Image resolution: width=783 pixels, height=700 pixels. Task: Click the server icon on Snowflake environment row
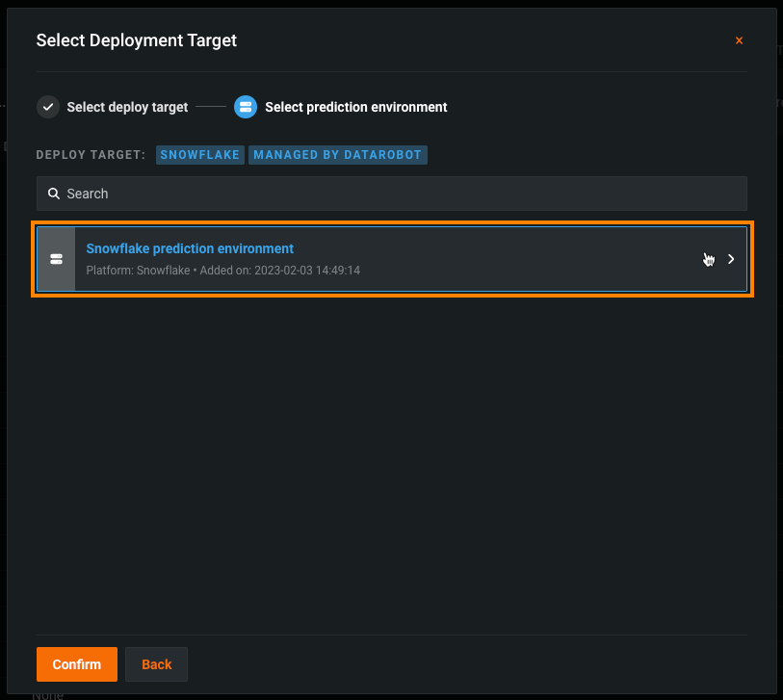point(56,259)
